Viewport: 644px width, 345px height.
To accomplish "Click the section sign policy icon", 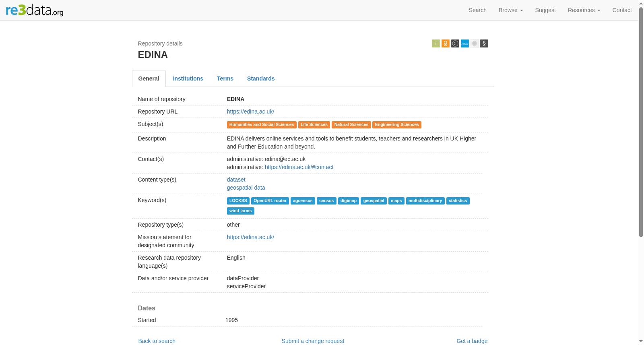I will tap(484, 43).
